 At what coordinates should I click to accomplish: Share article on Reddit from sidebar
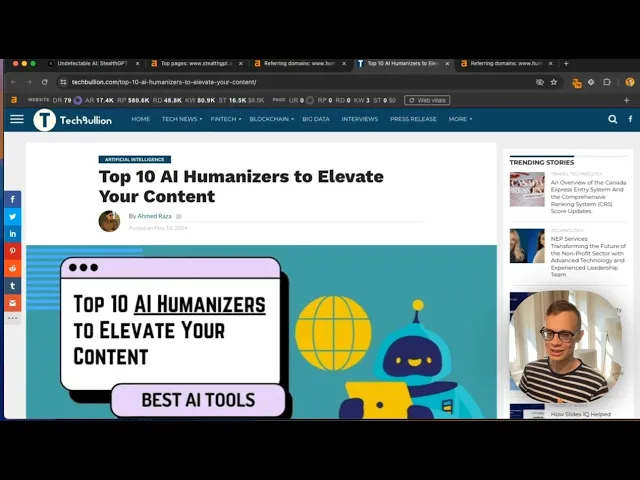13,268
